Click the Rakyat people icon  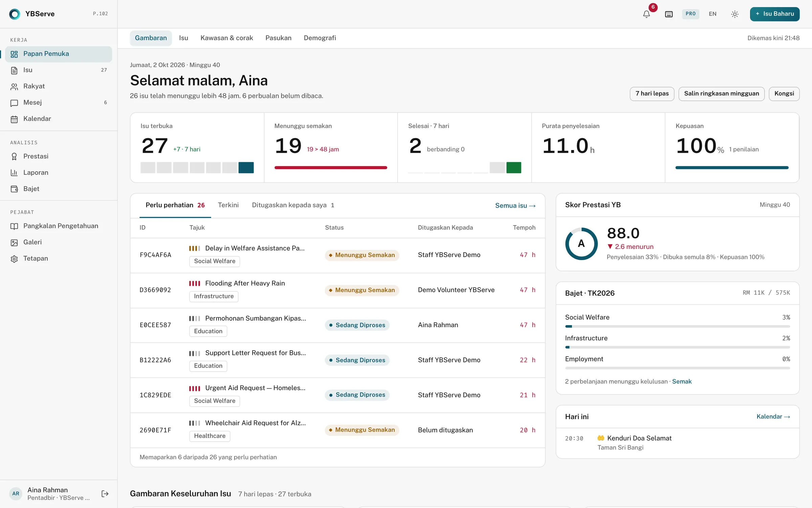14,87
